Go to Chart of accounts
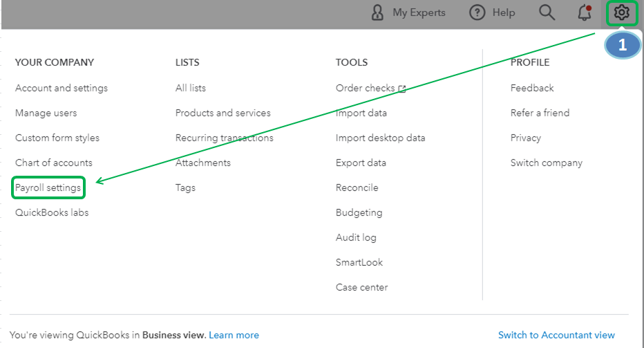644x348 pixels. point(54,163)
